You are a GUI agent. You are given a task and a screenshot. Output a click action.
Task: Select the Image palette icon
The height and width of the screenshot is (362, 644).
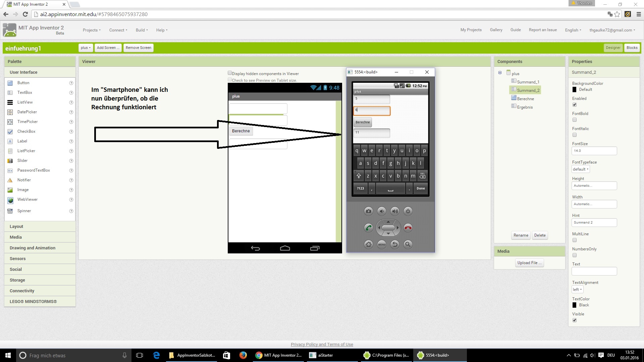click(10, 190)
